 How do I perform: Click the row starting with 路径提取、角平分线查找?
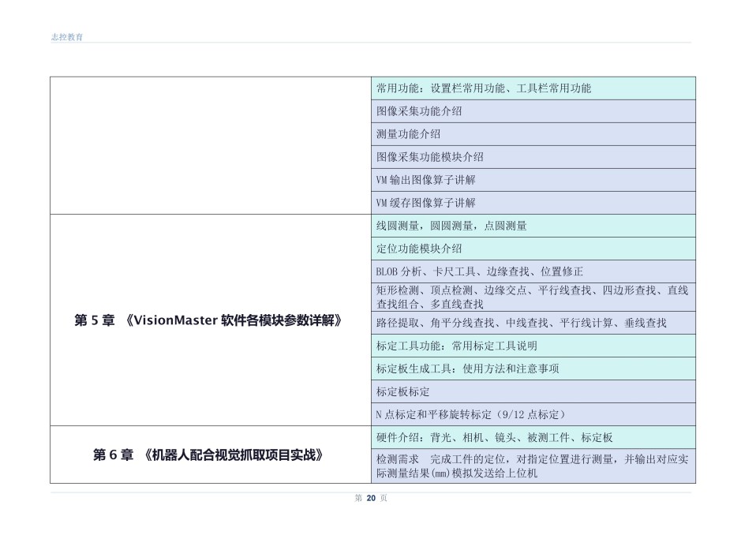(533, 323)
